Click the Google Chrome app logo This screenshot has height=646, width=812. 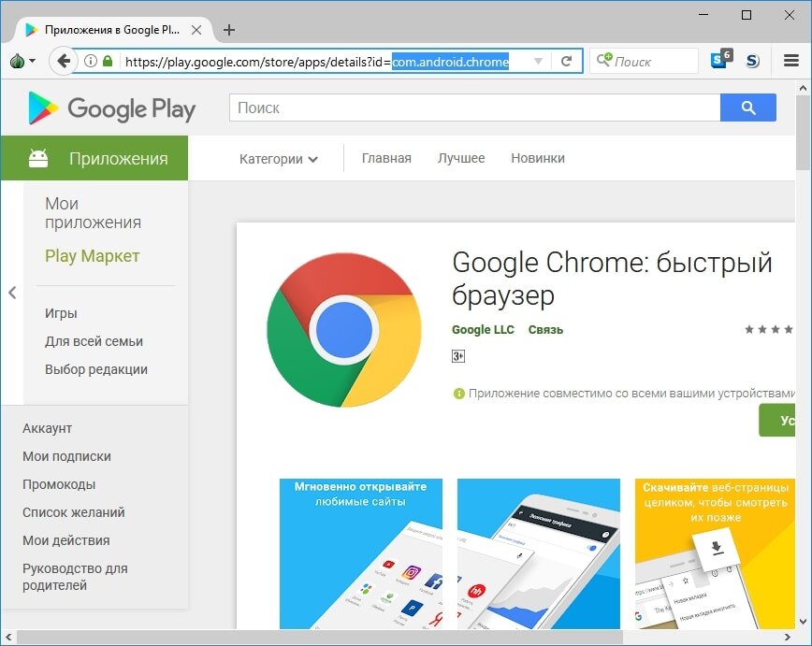(344, 330)
